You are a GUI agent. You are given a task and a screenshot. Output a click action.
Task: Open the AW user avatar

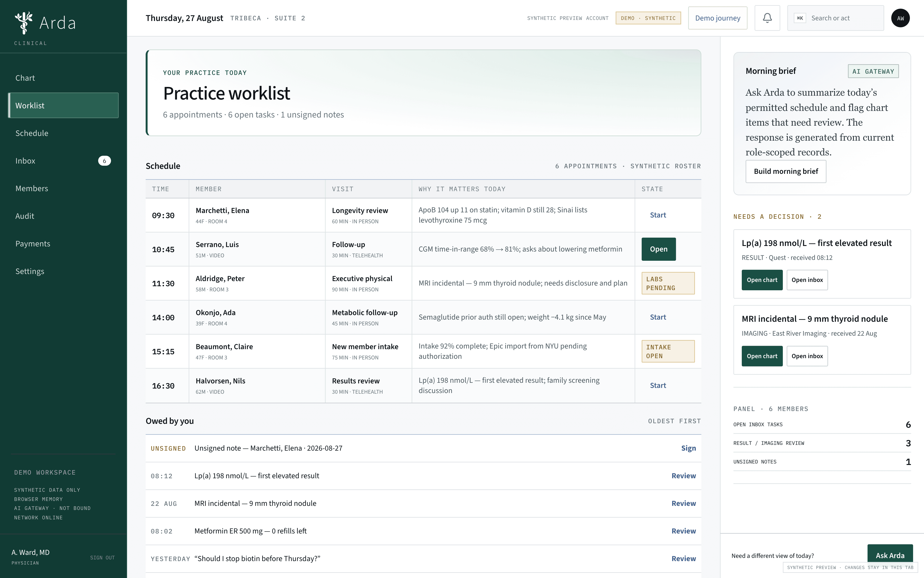click(900, 18)
